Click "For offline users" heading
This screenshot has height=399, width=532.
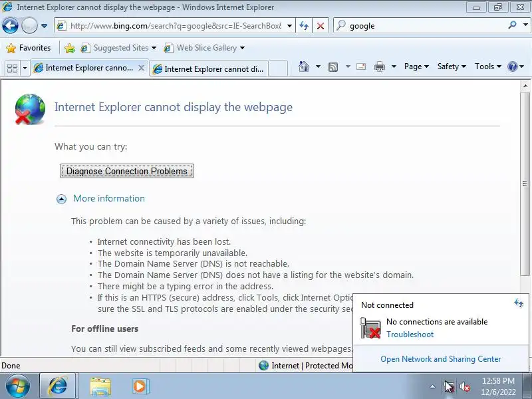tap(105, 329)
